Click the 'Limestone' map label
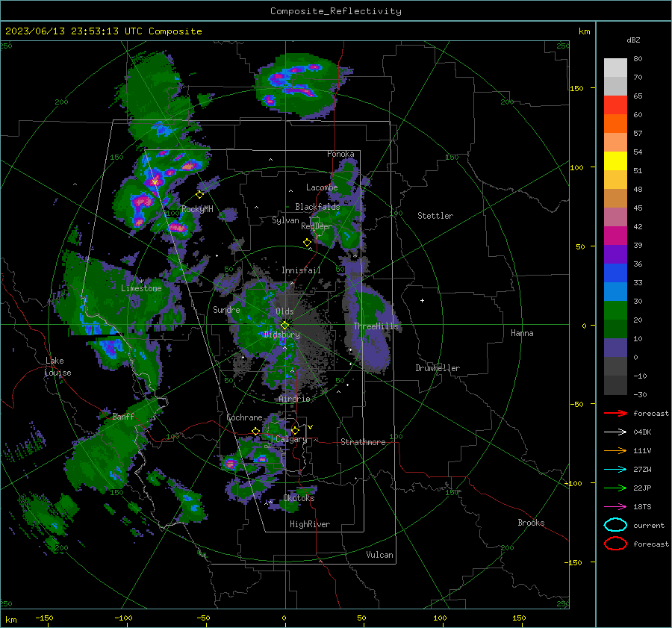 click(x=141, y=288)
